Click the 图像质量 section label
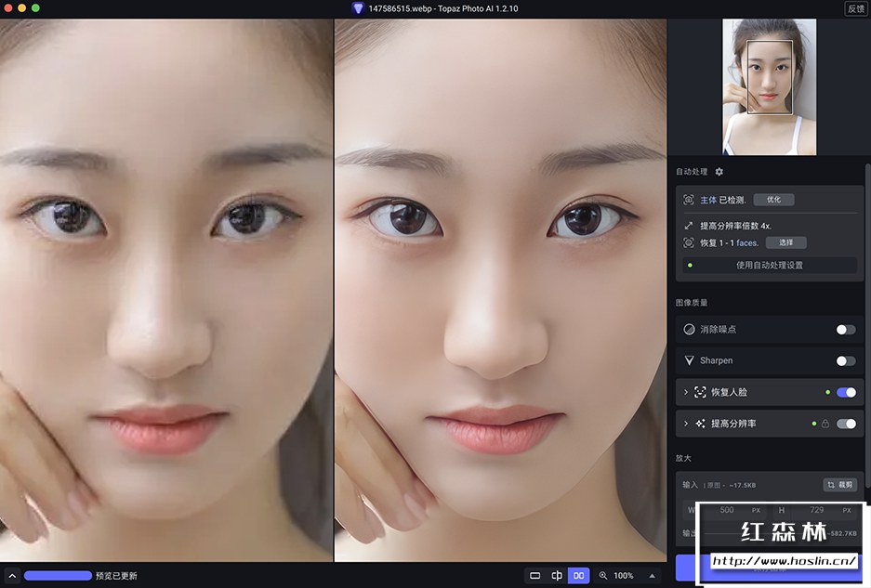This screenshot has width=871, height=588. pyautogui.click(x=692, y=303)
